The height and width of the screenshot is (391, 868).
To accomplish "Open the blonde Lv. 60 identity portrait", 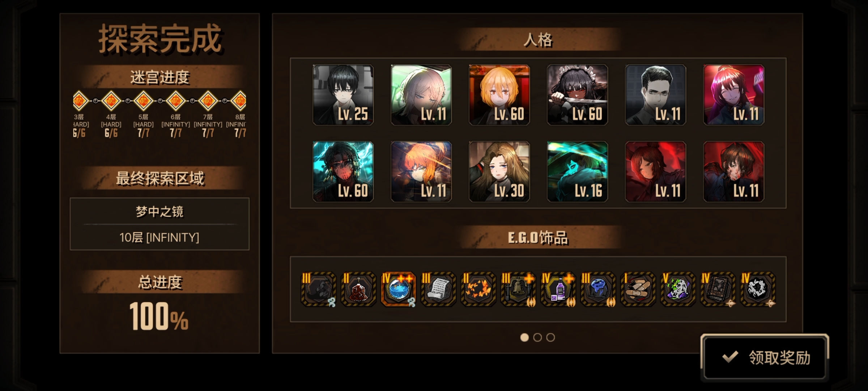I will (x=499, y=95).
